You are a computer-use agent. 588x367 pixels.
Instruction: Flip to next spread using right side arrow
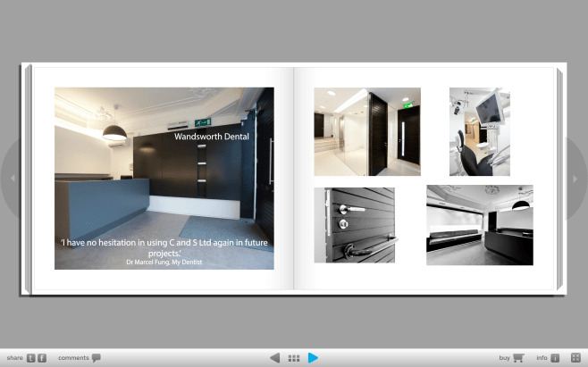point(575,179)
